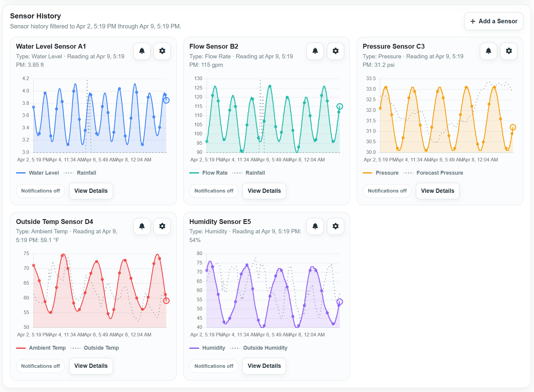Click the Ambient Temp red legend swatch

click(x=21, y=348)
